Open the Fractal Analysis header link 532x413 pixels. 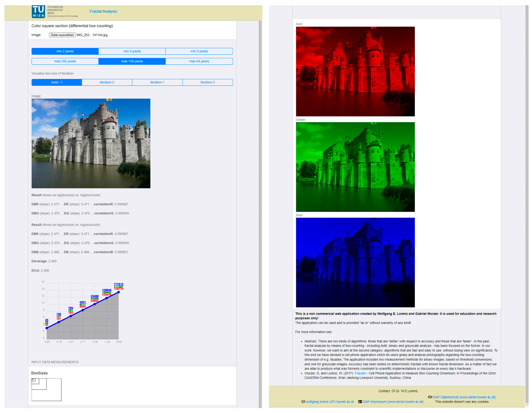point(103,11)
